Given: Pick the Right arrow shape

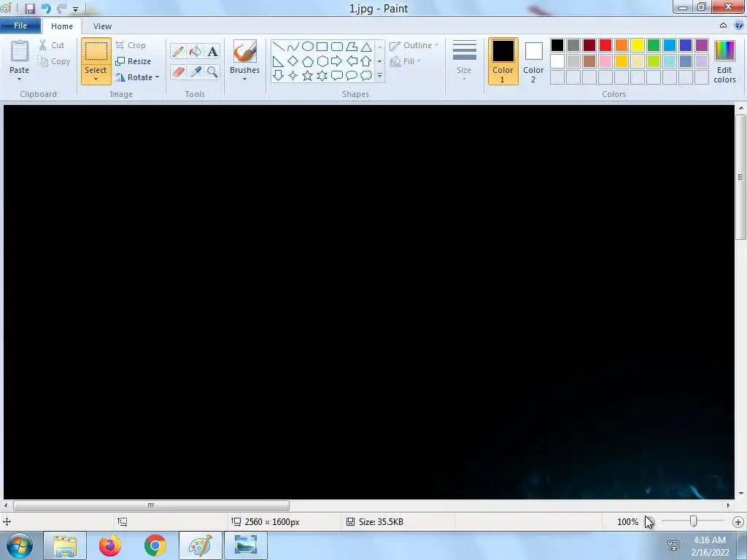Looking at the screenshot, I should [x=337, y=61].
